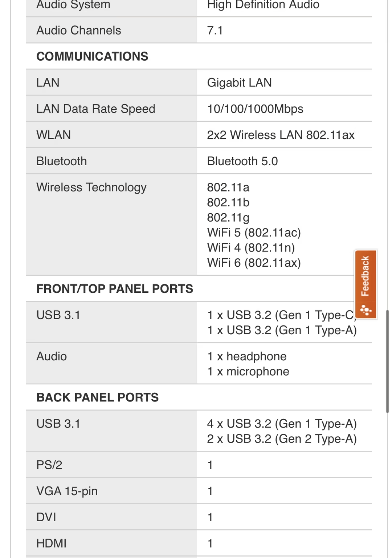
Task: Click the Wireless Technology label
Action: click(x=91, y=187)
